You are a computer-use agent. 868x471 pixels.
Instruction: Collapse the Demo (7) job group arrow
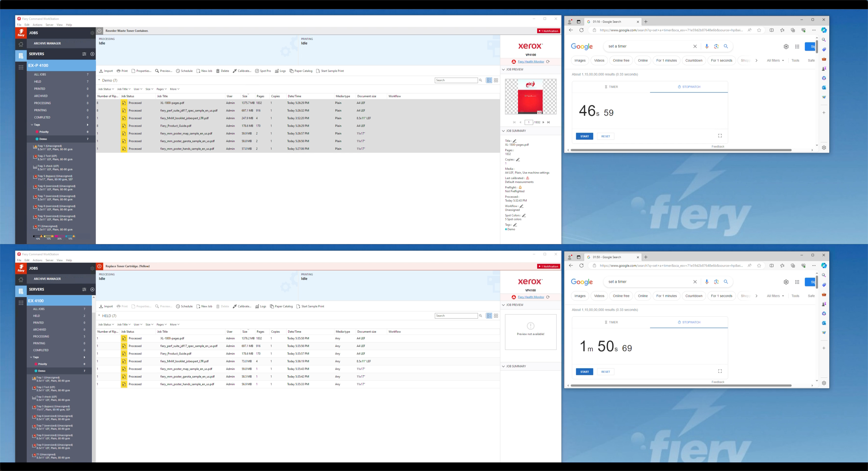[99, 80]
